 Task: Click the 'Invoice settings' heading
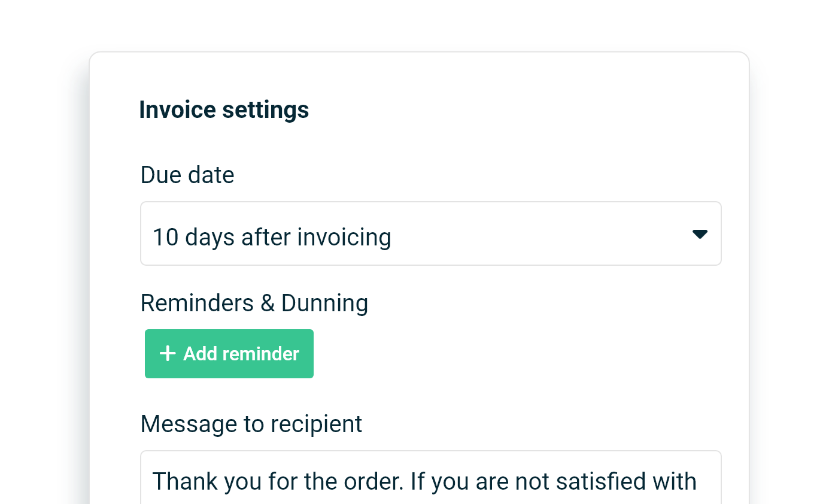(x=224, y=110)
